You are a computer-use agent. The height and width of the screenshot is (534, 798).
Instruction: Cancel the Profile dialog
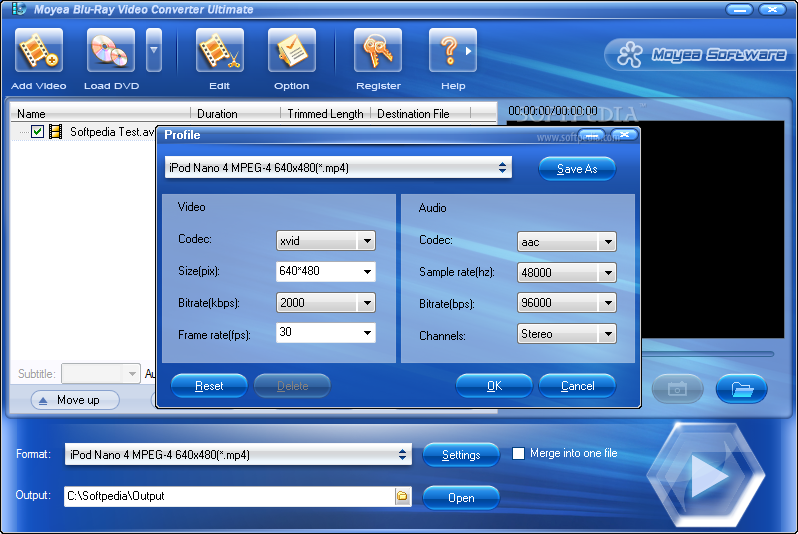click(x=577, y=386)
